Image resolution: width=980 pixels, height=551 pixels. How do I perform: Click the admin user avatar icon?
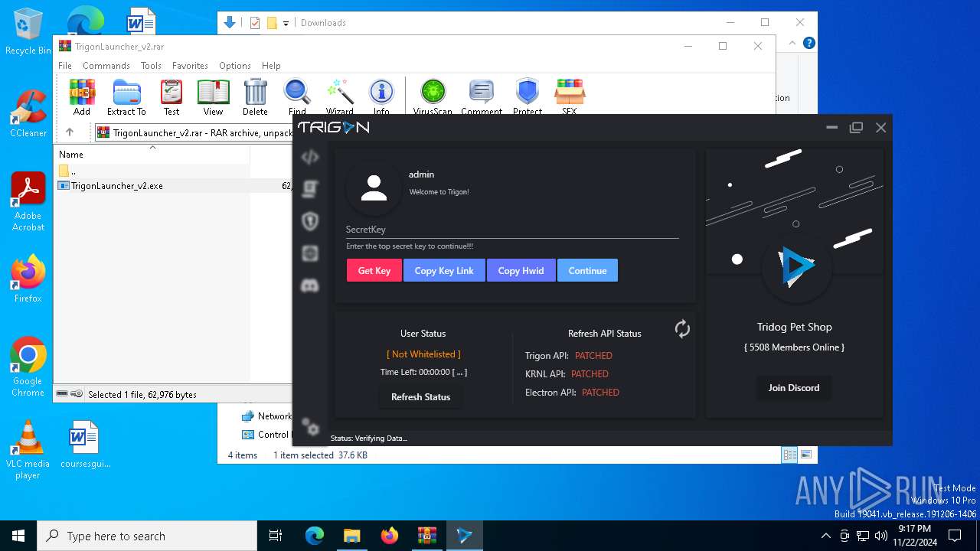point(374,187)
